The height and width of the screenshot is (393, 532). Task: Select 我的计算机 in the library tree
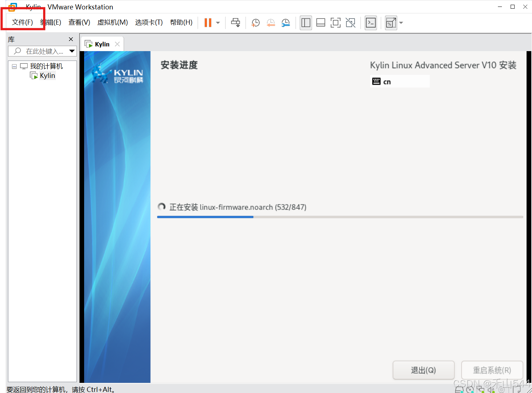tap(46, 66)
